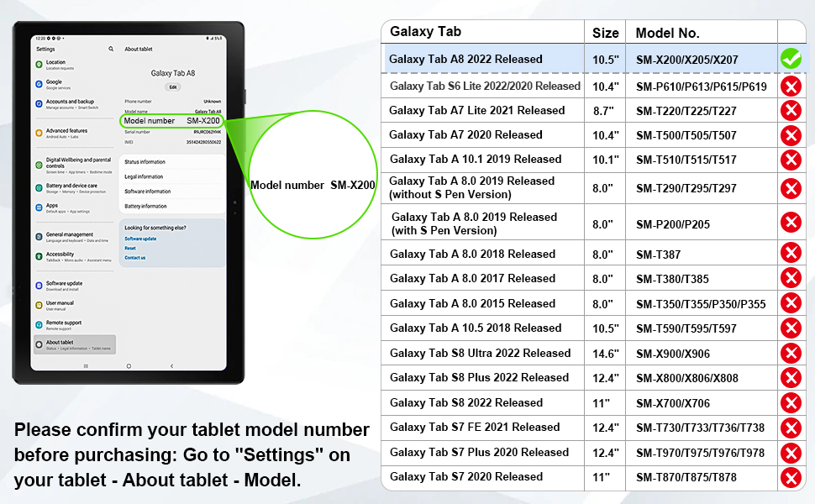Screen dimensions: 815x504
Task: Tap the Accounts and backup icon
Action: [x=39, y=104]
